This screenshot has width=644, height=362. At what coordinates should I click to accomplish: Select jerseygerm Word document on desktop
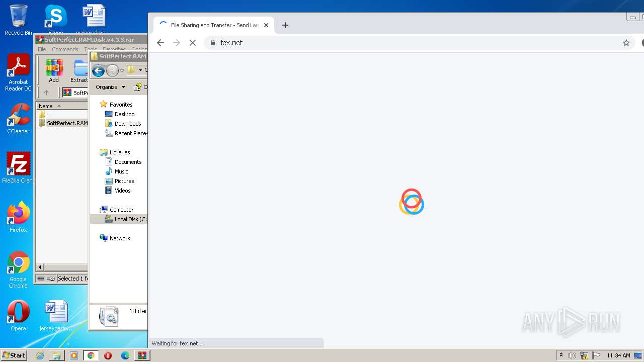point(56,316)
